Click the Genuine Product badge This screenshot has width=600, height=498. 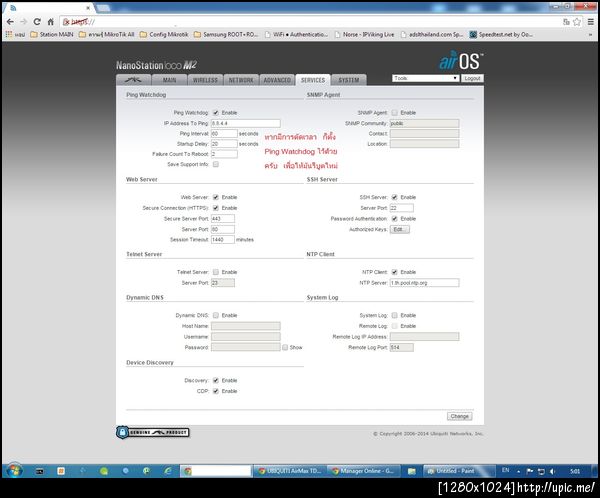[x=153, y=432]
